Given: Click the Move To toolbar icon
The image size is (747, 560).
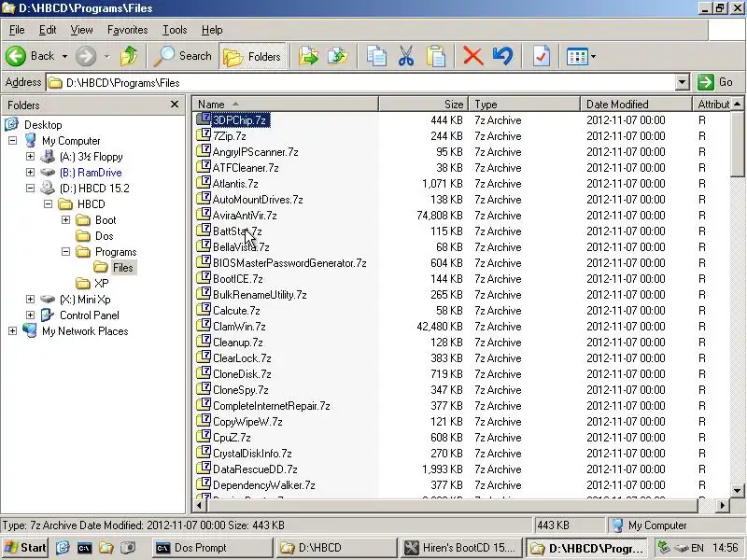Looking at the screenshot, I should click(x=309, y=56).
